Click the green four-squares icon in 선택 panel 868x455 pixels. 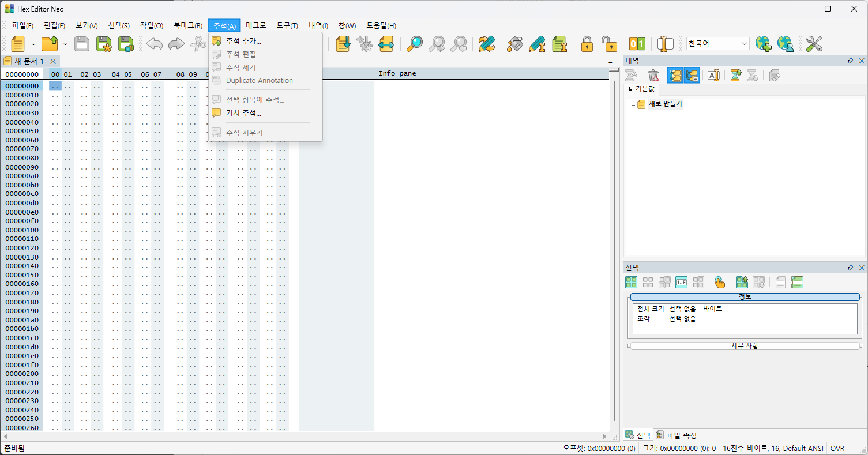click(x=632, y=282)
